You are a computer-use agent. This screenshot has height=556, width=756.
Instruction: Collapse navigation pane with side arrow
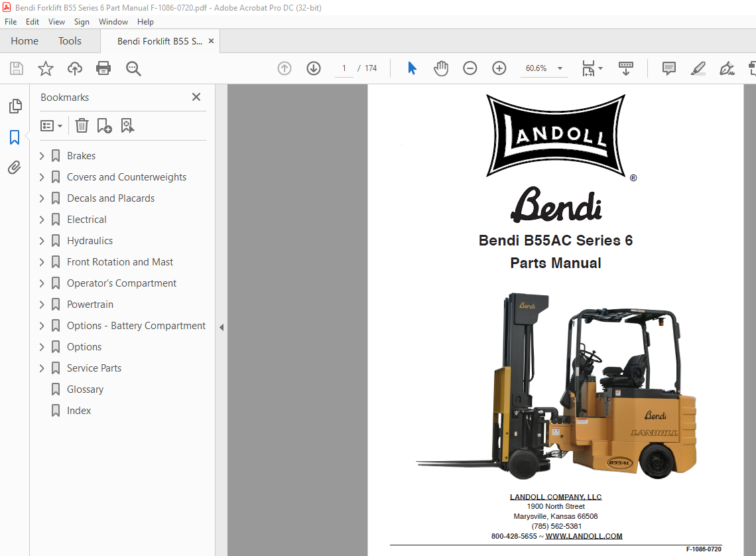pos(221,327)
